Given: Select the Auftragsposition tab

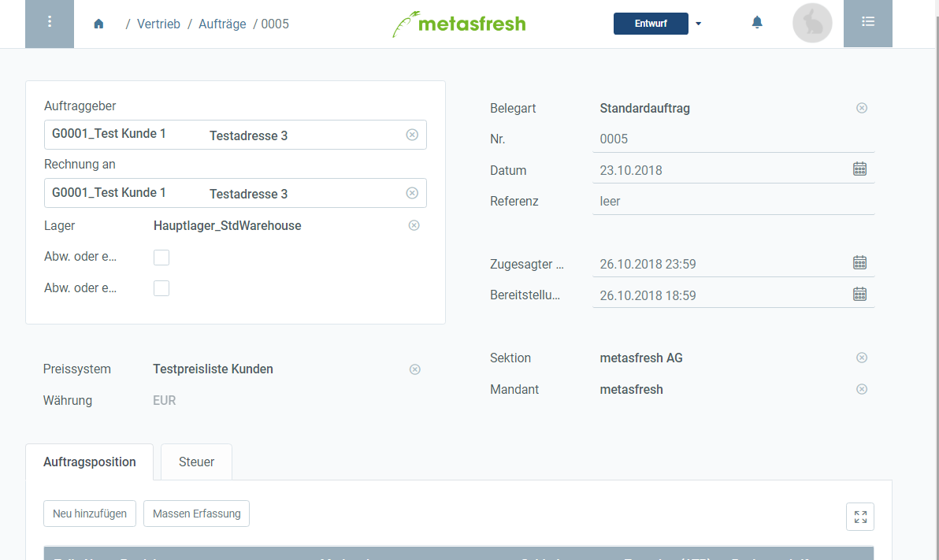Looking at the screenshot, I should point(89,462).
